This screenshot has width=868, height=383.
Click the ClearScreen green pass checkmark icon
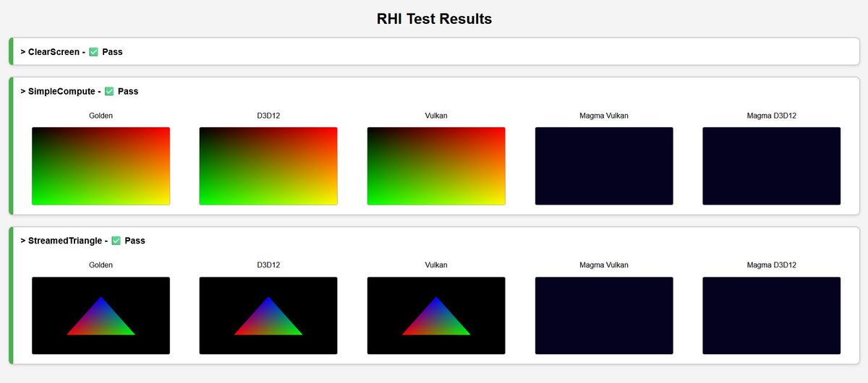tap(93, 52)
